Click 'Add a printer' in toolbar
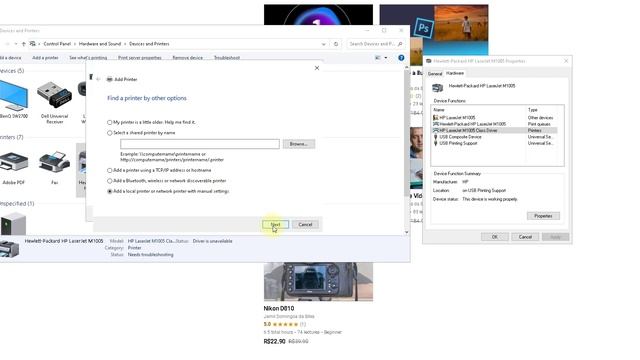Screen dimensions: 640x360 pyautogui.click(x=45, y=58)
